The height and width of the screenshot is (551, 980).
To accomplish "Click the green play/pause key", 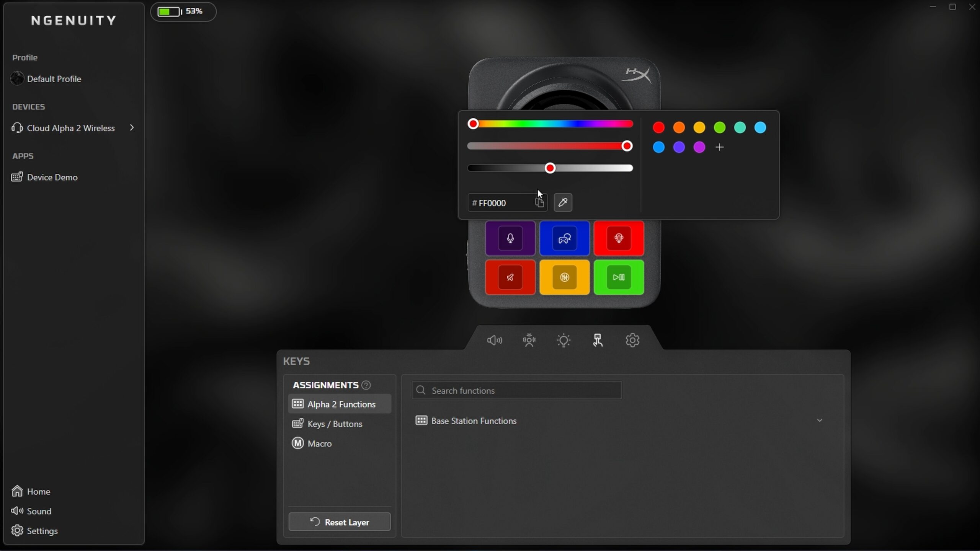I will pyautogui.click(x=619, y=277).
